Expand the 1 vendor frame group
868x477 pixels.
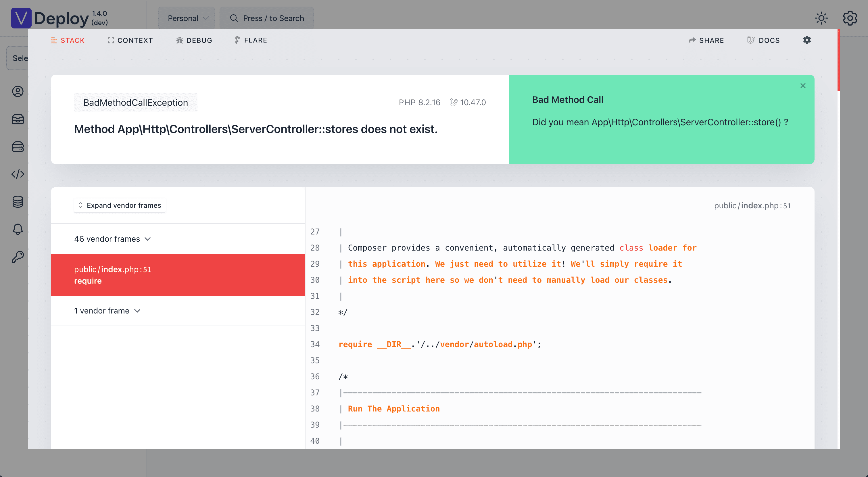[x=107, y=311]
